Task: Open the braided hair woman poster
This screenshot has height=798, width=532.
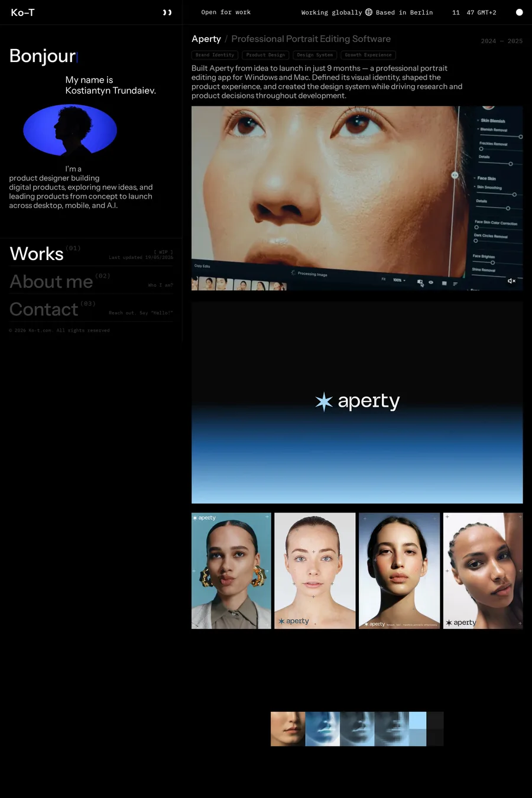Action: point(483,570)
